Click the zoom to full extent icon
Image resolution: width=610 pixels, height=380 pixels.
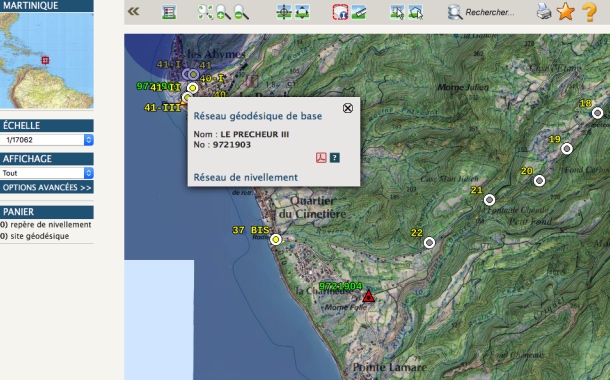point(205,12)
